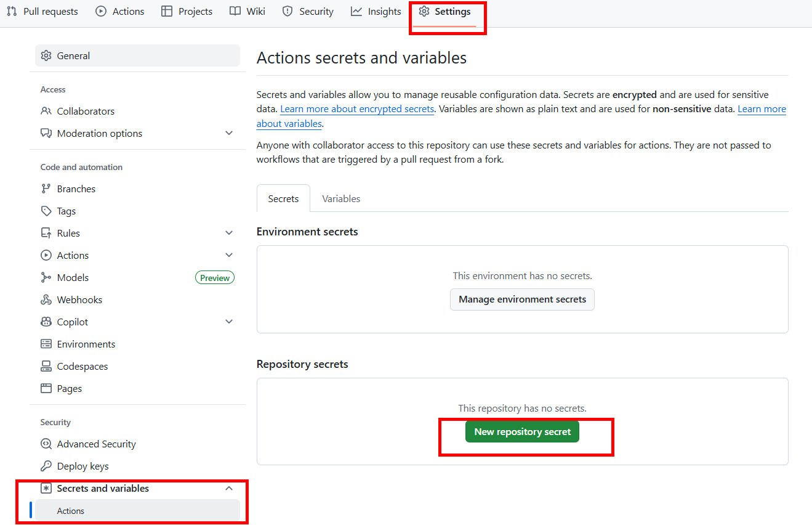The width and height of the screenshot is (812, 525).
Task: Click the New repository secret button
Action: click(x=522, y=431)
